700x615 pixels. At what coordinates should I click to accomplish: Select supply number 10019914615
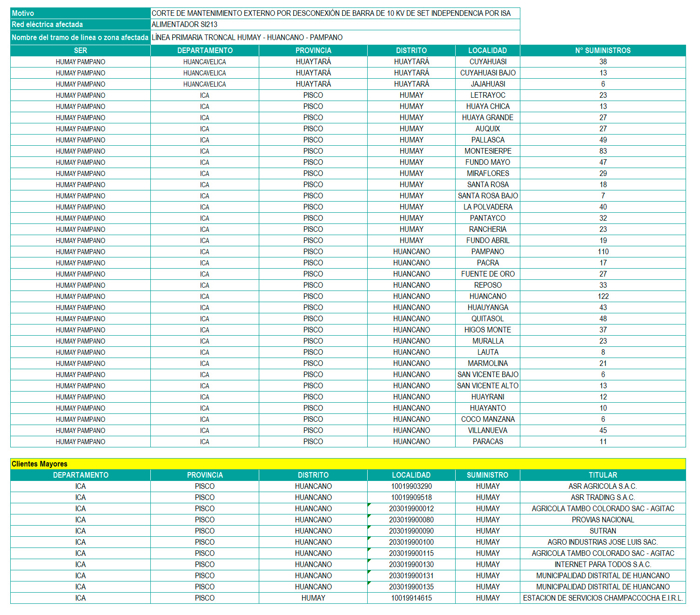[411, 598]
